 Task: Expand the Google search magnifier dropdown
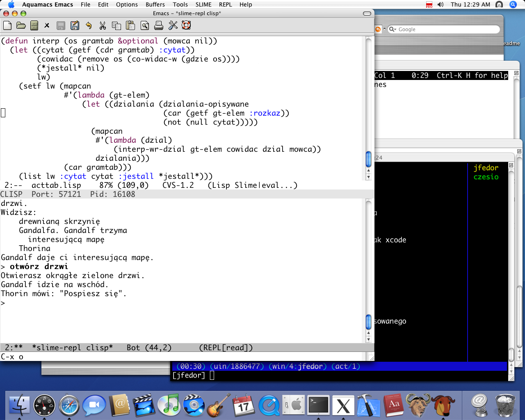click(393, 29)
